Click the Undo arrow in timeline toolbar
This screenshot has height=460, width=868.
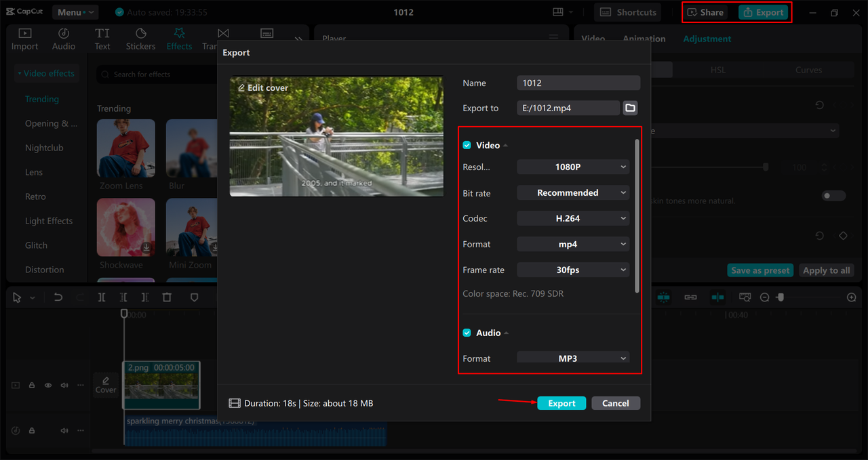click(58, 297)
